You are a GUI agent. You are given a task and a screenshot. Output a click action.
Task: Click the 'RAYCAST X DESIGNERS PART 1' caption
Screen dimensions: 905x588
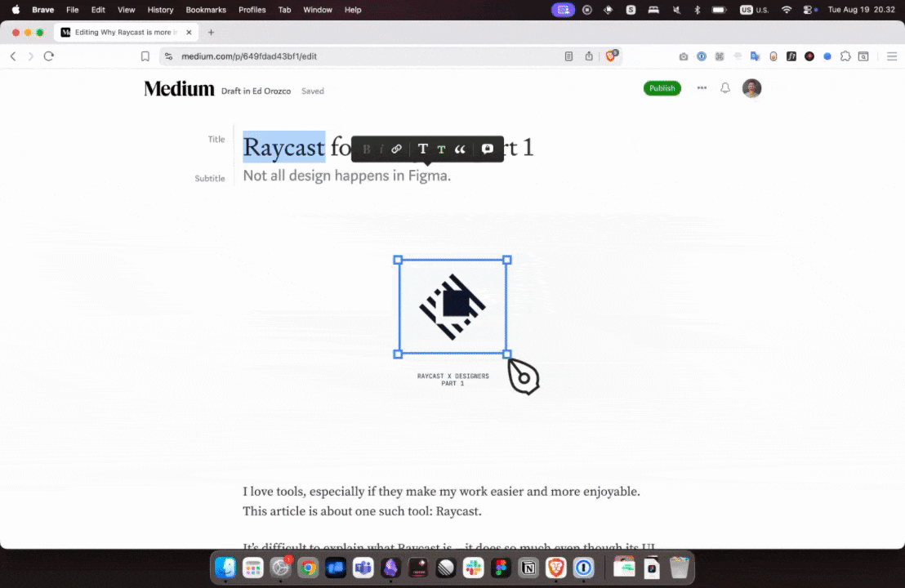click(453, 380)
